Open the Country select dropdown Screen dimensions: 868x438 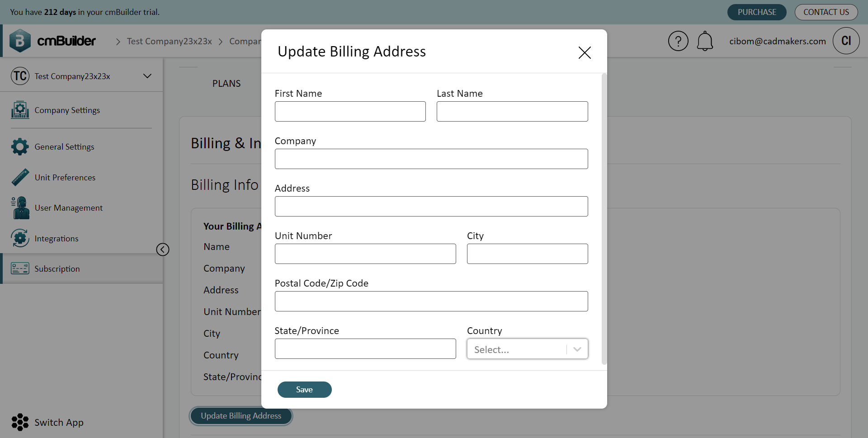(528, 349)
